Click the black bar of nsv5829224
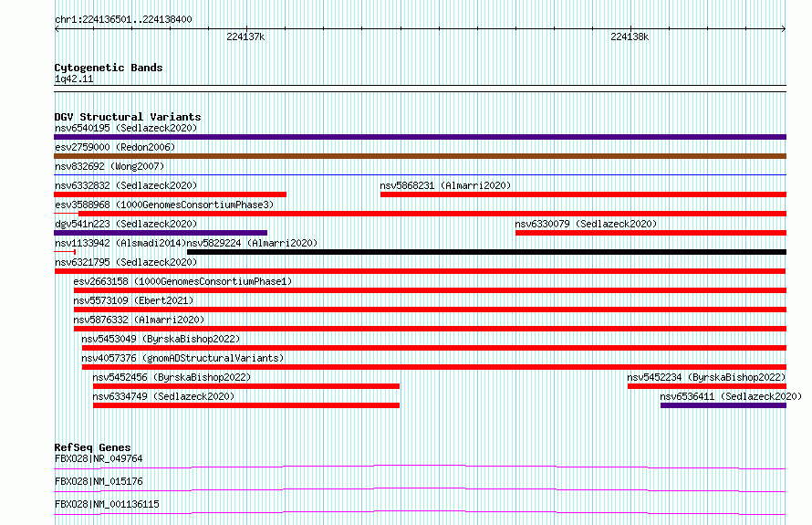812x525 pixels. coord(487,252)
